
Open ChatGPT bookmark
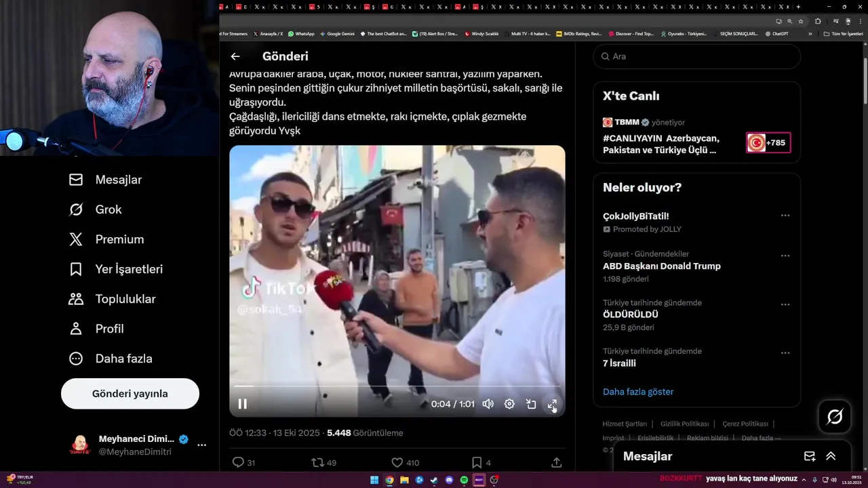pyautogui.click(x=776, y=33)
